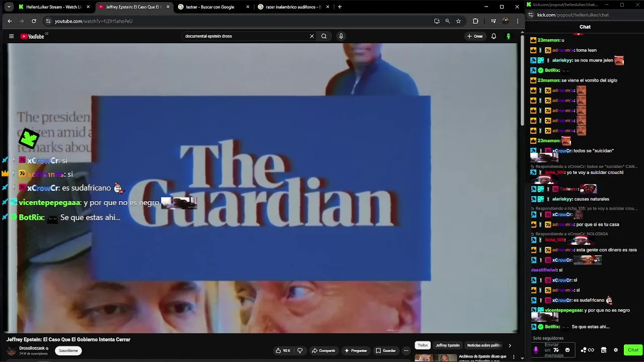Open the Chrome three-dot menu
This screenshot has height=362, width=644.
coord(518,21)
